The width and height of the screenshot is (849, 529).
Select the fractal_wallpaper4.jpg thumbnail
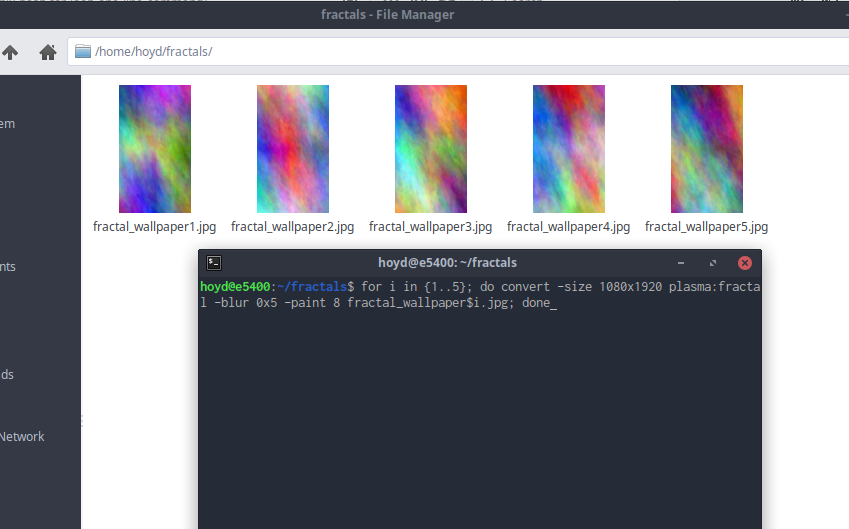[568, 149]
